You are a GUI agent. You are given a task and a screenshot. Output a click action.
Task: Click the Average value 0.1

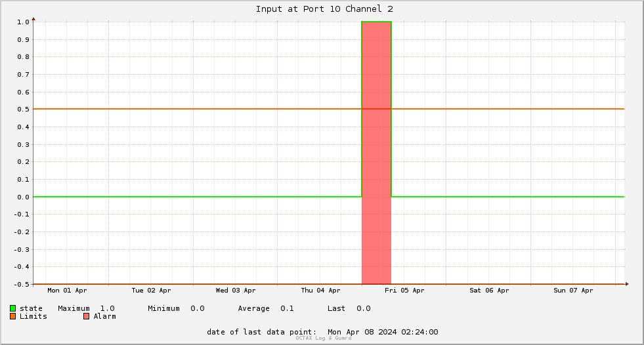[287, 308]
